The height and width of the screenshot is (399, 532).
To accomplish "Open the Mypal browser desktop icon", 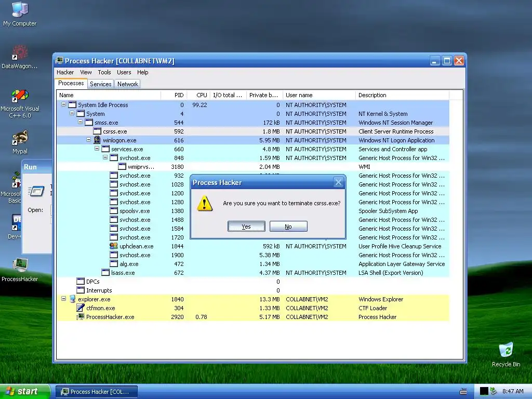I will pos(20,142).
